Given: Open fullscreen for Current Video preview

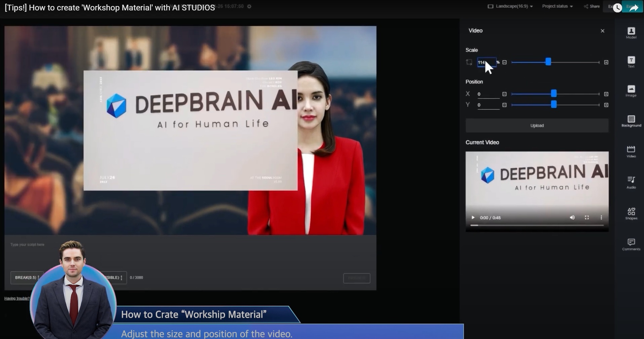Looking at the screenshot, I should pyautogui.click(x=587, y=218).
